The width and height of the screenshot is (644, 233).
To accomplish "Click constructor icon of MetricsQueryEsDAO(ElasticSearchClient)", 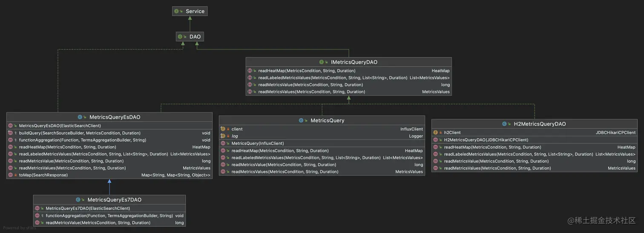I will [x=10, y=125].
